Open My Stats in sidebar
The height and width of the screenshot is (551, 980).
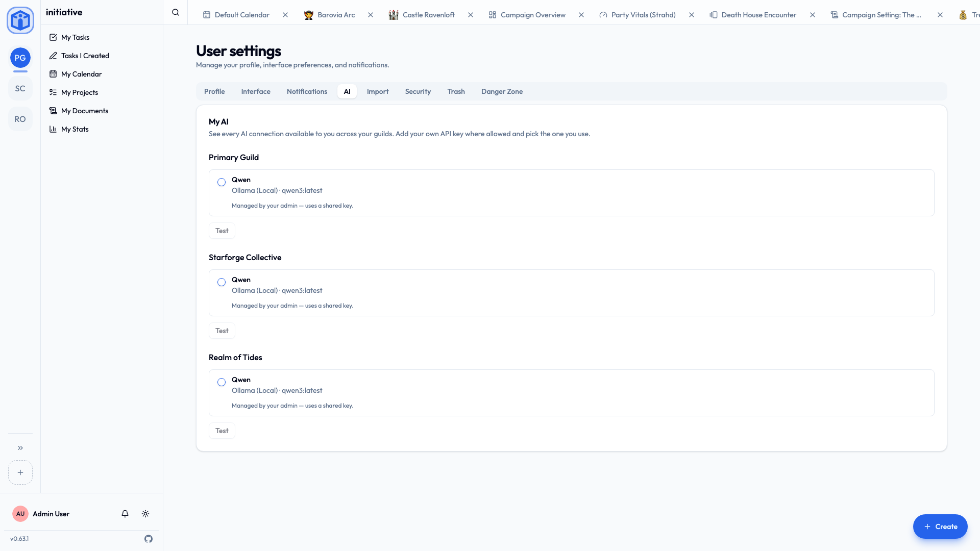(102, 129)
